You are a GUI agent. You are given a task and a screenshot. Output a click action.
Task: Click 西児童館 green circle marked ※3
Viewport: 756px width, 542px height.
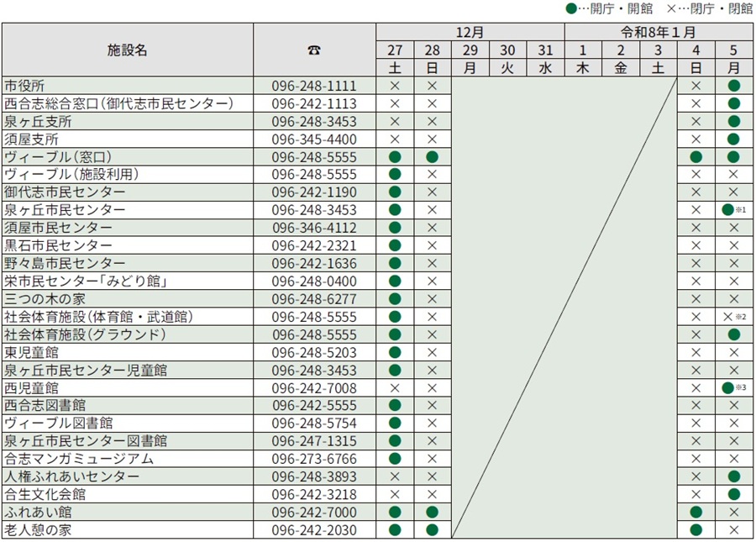pyautogui.click(x=728, y=388)
